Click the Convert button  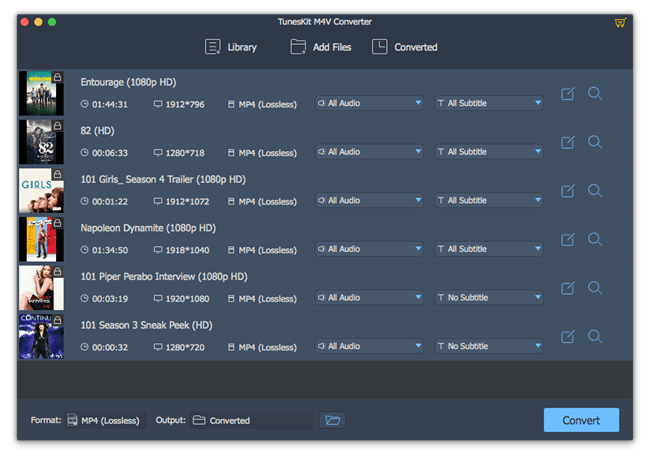[x=581, y=420]
